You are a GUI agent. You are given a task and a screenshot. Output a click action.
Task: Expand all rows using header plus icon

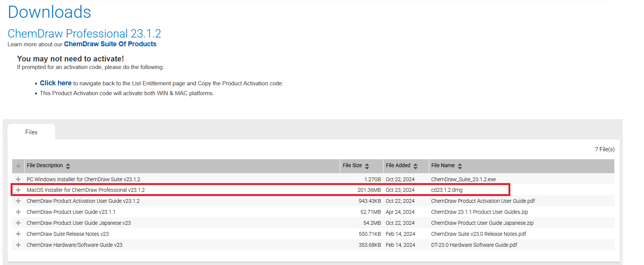[18, 166]
